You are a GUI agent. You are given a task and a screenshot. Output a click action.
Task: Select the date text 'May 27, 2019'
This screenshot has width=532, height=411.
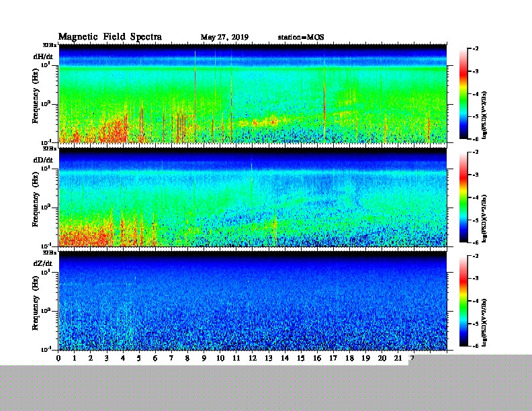[x=224, y=38]
